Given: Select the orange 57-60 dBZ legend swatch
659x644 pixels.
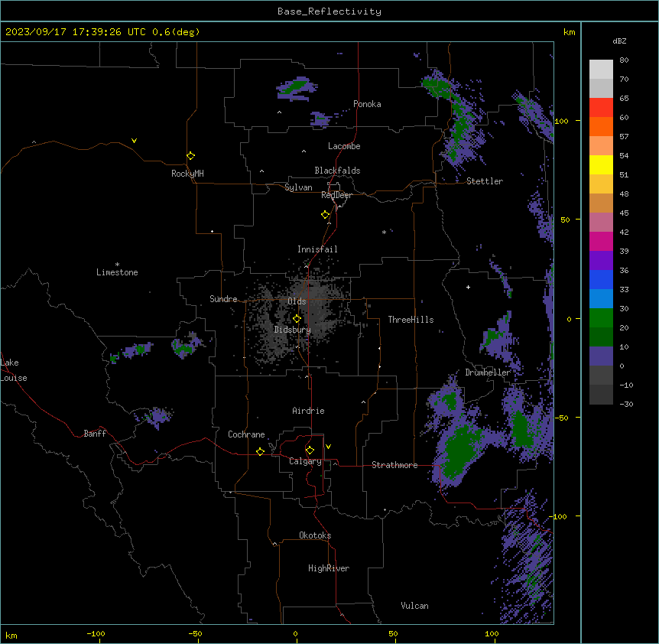Looking at the screenshot, I should (601, 126).
